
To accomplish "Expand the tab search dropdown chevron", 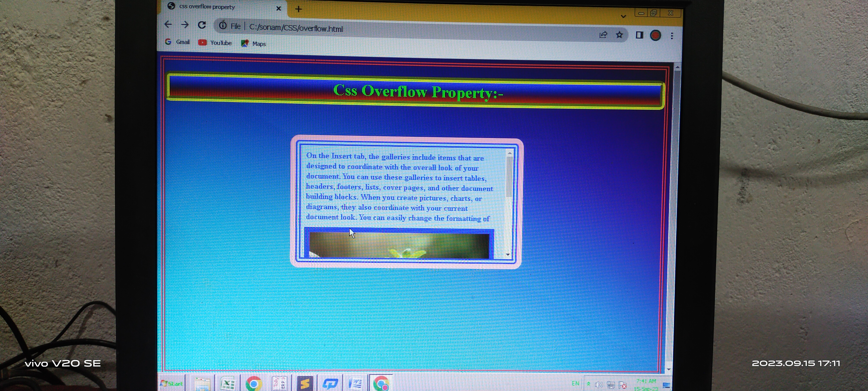I will [623, 16].
